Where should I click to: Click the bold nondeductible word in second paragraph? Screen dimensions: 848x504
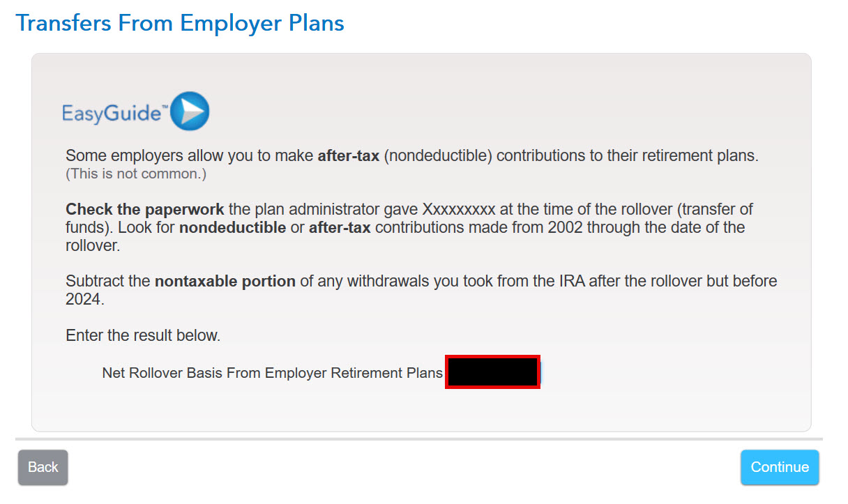[x=232, y=227]
